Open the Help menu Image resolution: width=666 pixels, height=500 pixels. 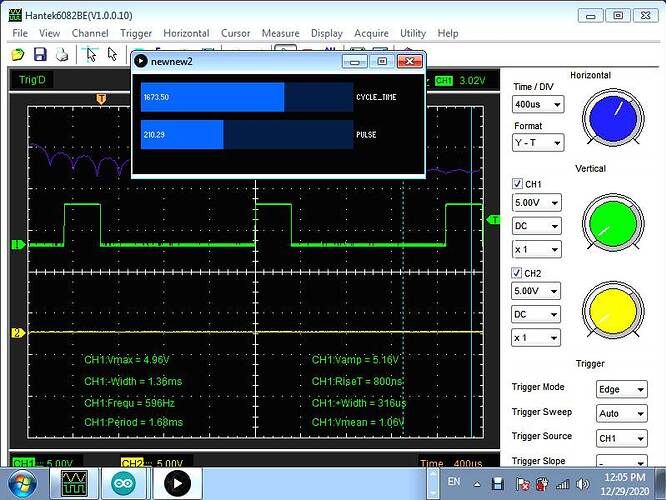coord(448,33)
